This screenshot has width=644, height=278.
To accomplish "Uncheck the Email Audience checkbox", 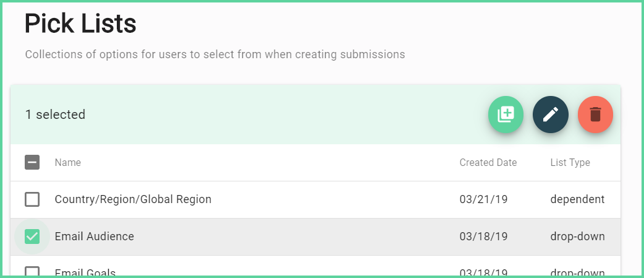I will [x=32, y=237].
